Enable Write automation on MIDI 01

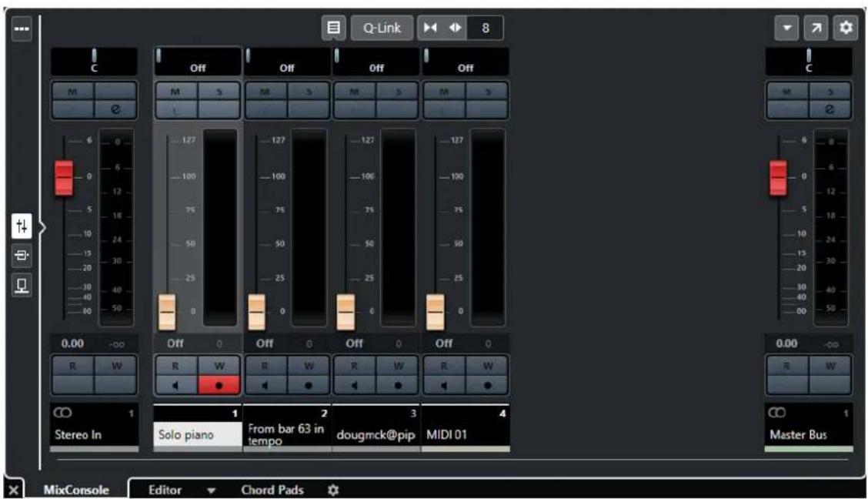click(487, 366)
